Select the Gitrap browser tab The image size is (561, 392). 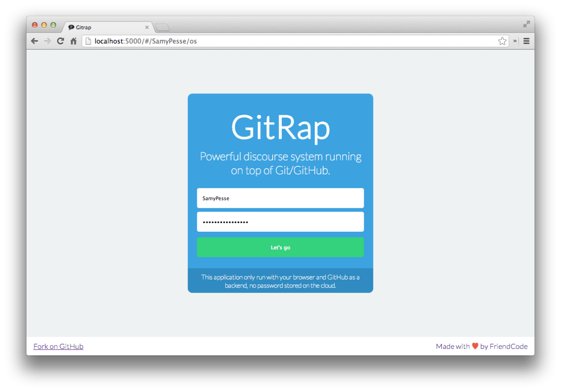point(108,27)
